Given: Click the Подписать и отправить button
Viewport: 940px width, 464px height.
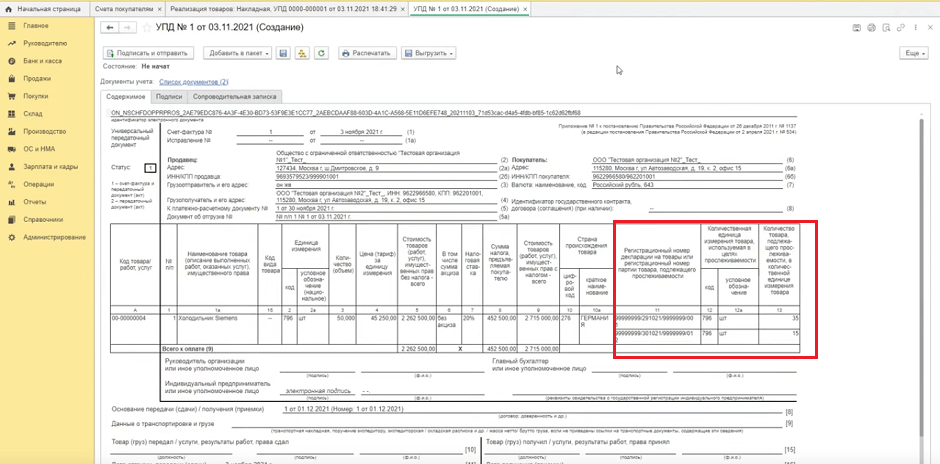Looking at the screenshot, I should pyautogui.click(x=148, y=52).
